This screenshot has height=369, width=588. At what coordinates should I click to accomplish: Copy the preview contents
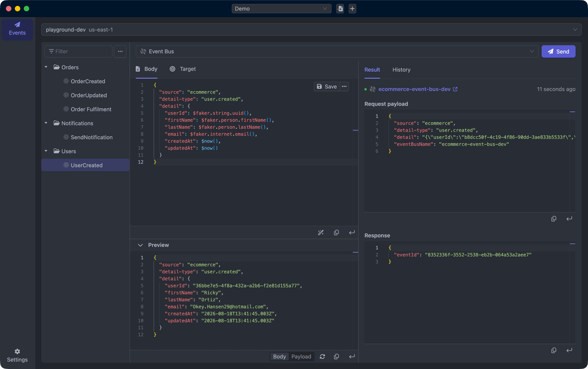tap(336, 356)
